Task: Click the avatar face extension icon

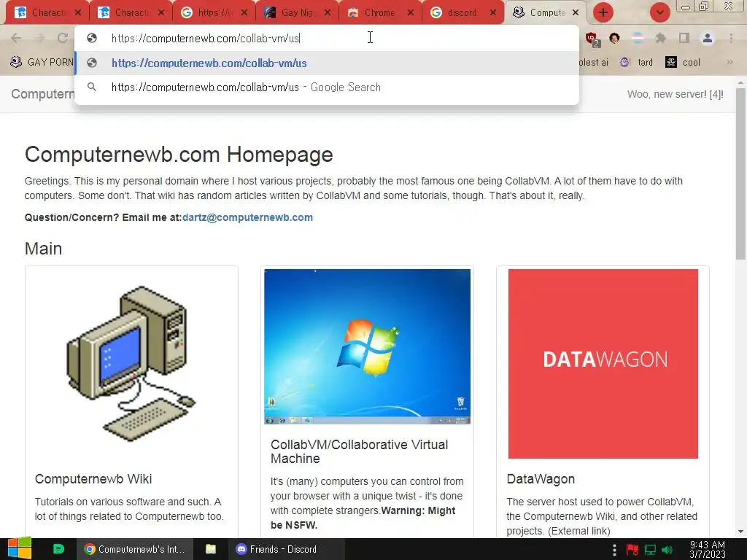Action: pos(614,38)
